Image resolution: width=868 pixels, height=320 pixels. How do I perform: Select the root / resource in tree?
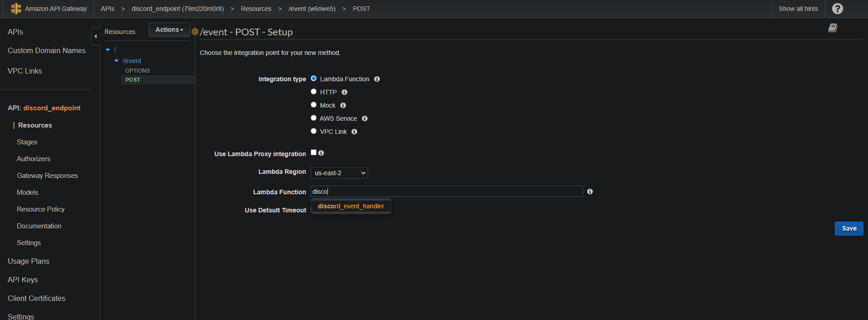pyautogui.click(x=115, y=50)
